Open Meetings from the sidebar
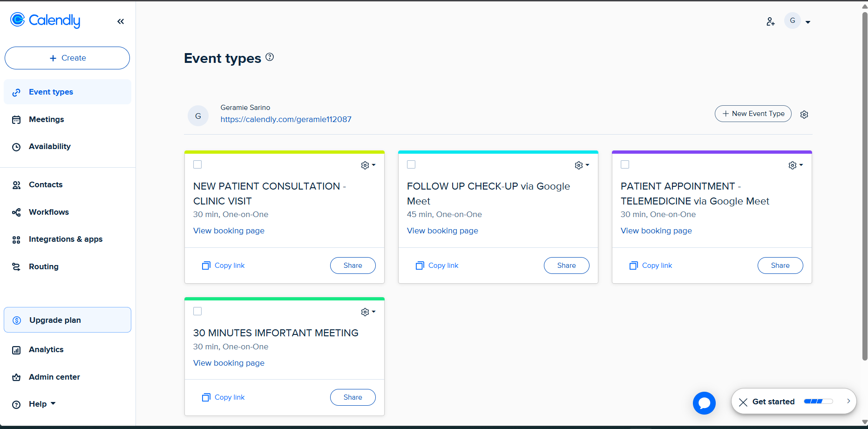Screen dimensions: 868x429 (68, 119)
